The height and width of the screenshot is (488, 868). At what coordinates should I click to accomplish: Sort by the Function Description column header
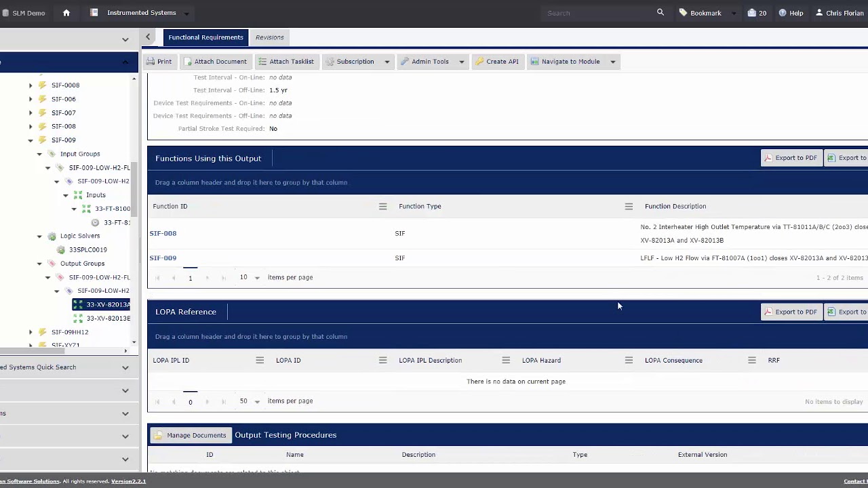coord(675,207)
